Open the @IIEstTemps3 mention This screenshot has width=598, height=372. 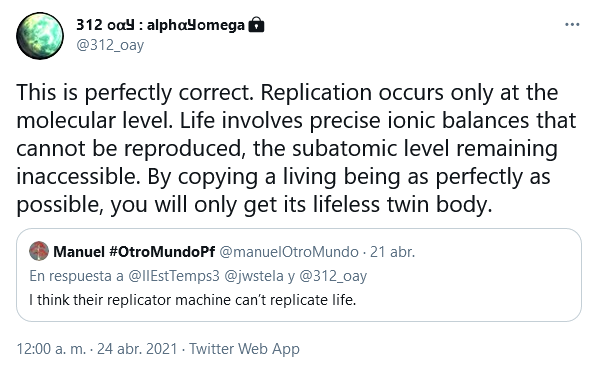click(x=174, y=276)
